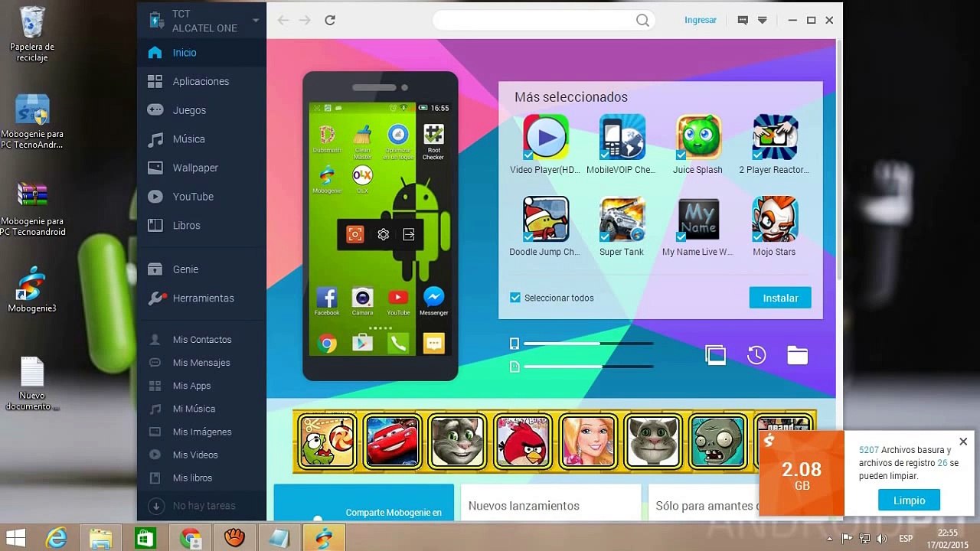Click the phone screenshot capture icon
Viewport: 980px width, 551px height.
tap(355, 235)
